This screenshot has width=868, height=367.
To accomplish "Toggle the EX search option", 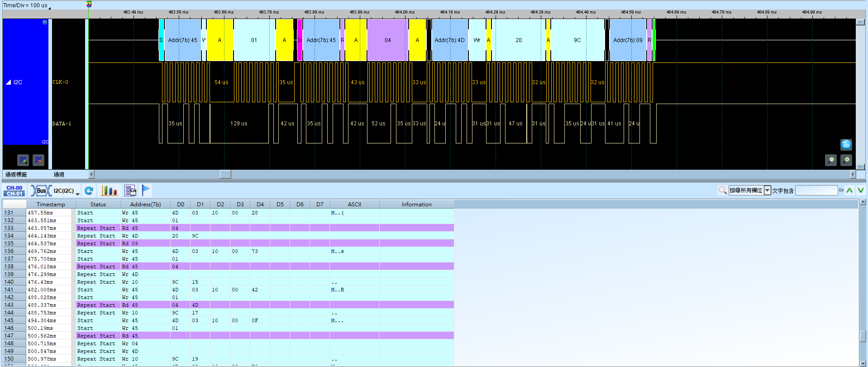I will [x=841, y=191].
